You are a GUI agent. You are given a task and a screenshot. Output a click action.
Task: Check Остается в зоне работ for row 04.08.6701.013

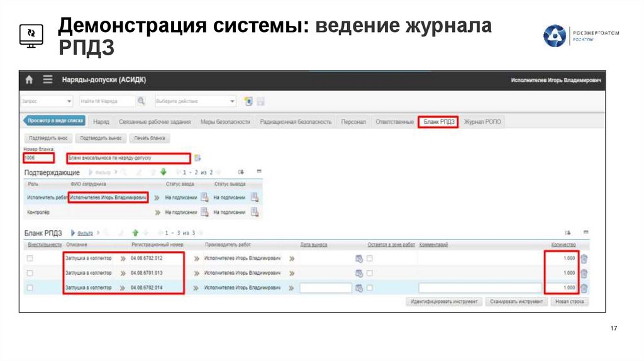coord(370,273)
